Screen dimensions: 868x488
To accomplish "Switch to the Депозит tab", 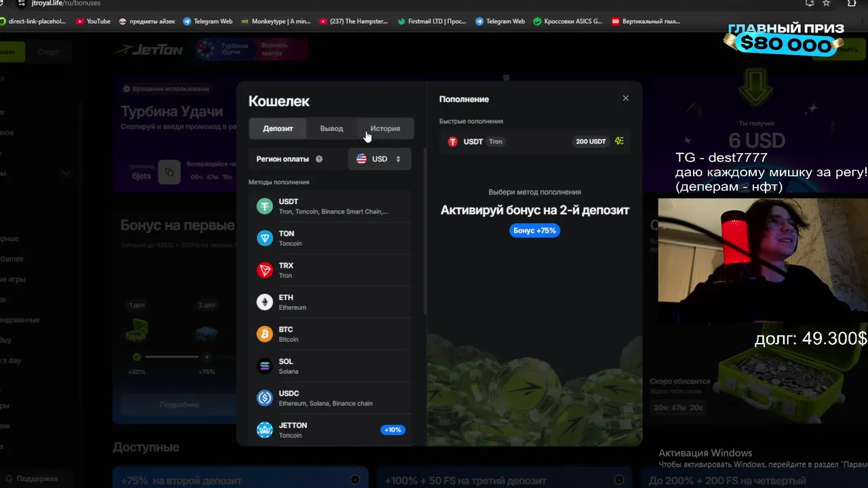I will click(x=278, y=128).
